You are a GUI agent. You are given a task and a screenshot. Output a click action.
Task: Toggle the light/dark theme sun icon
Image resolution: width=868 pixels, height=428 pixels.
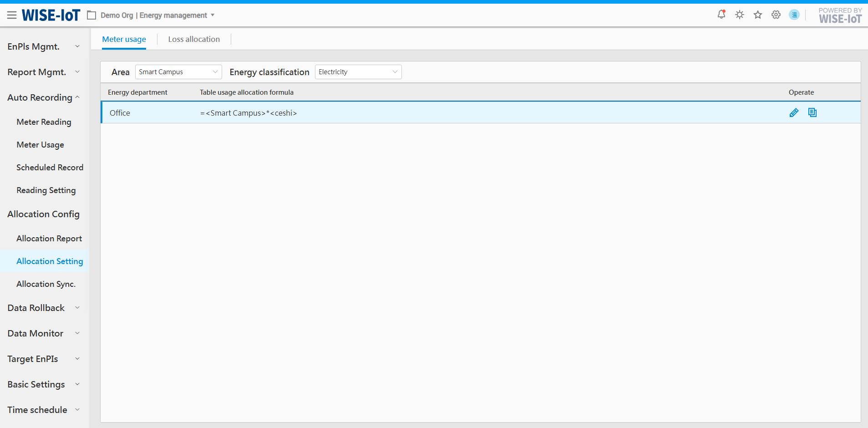tap(740, 15)
